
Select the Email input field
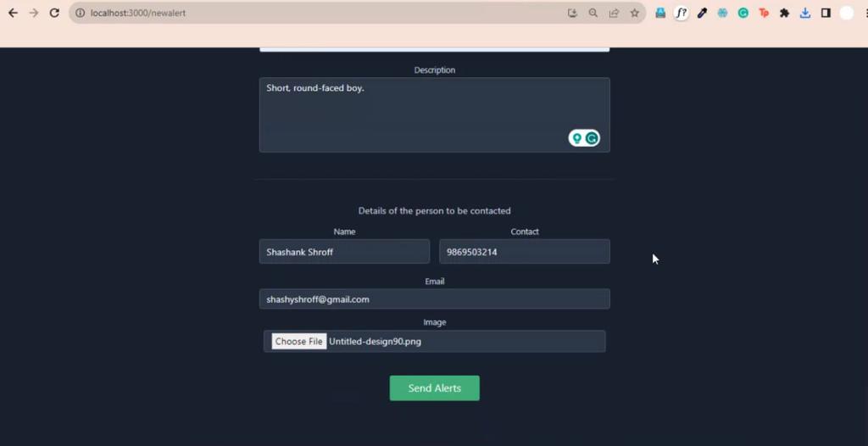434,299
